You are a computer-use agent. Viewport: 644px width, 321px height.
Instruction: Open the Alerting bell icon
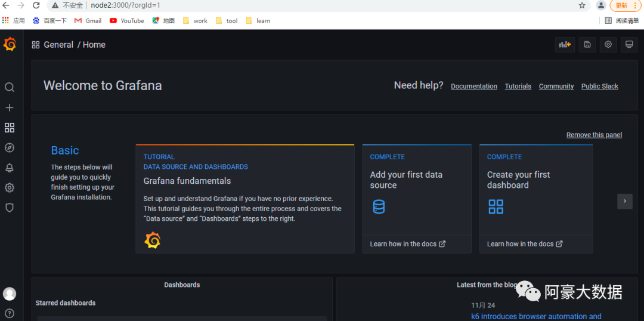point(10,168)
